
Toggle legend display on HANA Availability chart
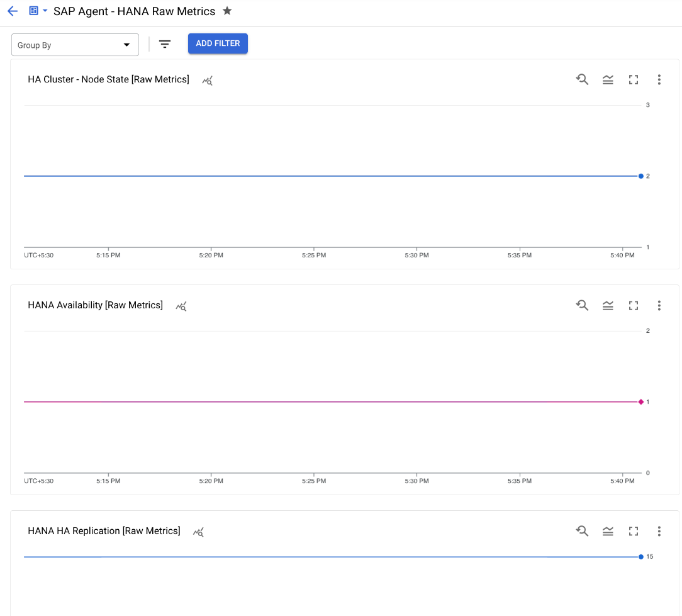click(x=608, y=305)
